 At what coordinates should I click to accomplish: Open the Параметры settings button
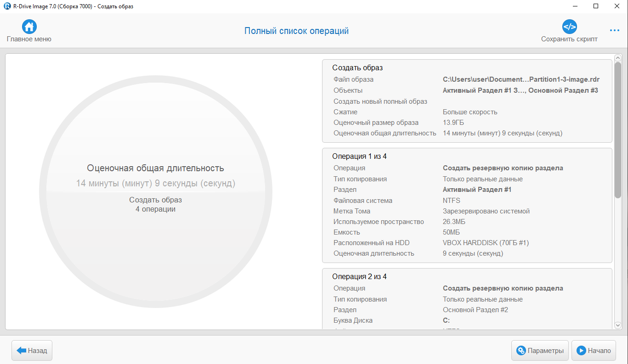pos(540,351)
